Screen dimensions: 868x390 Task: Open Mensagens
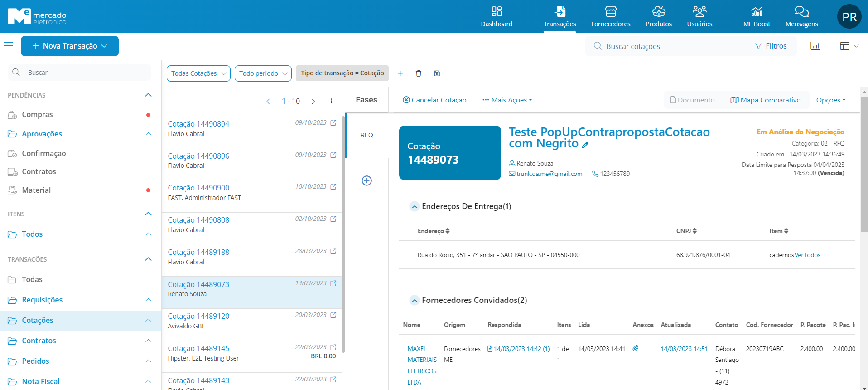coord(801,16)
